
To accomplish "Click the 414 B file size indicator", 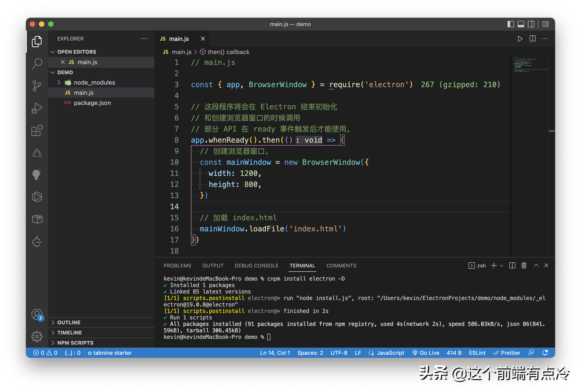I will pos(454,353).
